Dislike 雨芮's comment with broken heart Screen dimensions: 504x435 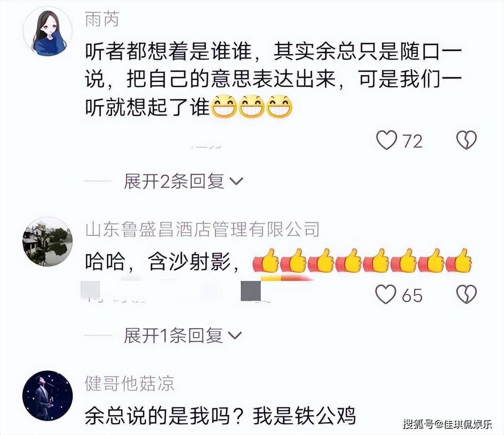(467, 140)
